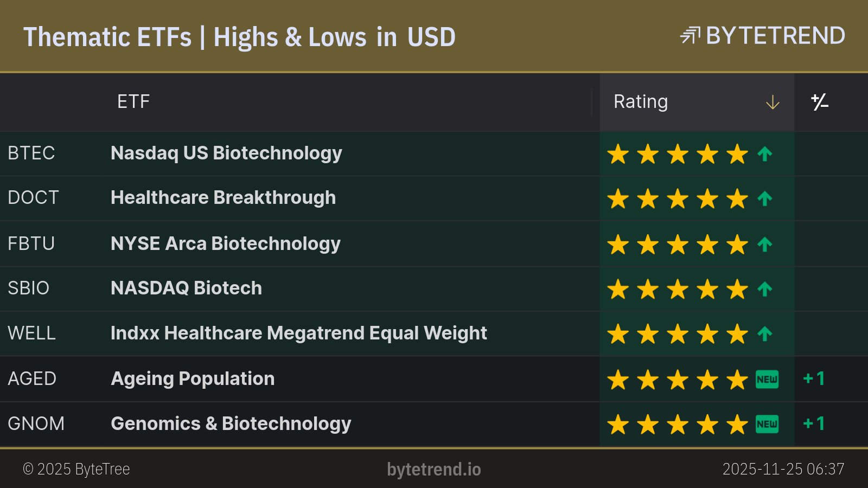The height and width of the screenshot is (488, 868).
Task: Click the +1 change value for AGED
Action: [814, 378]
